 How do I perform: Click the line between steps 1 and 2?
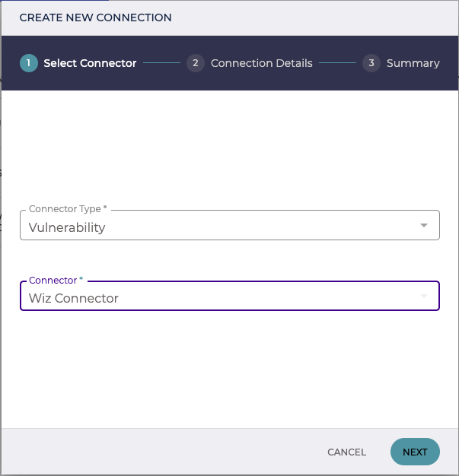161,63
